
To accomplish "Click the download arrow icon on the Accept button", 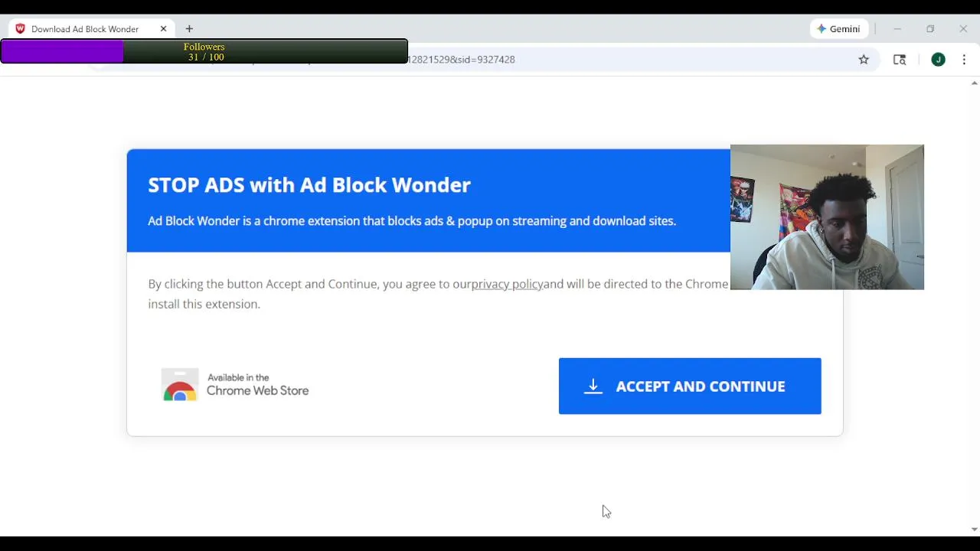I will [x=593, y=386].
